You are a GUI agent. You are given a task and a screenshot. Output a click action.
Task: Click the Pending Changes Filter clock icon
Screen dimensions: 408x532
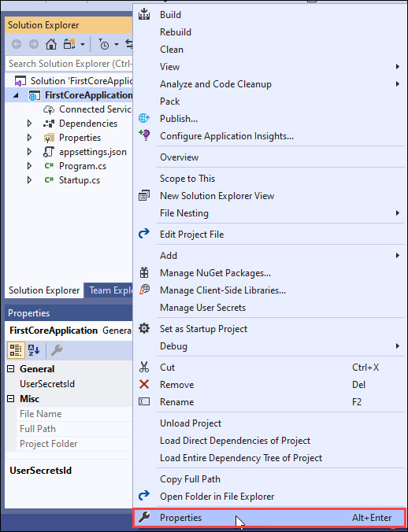coord(104,44)
